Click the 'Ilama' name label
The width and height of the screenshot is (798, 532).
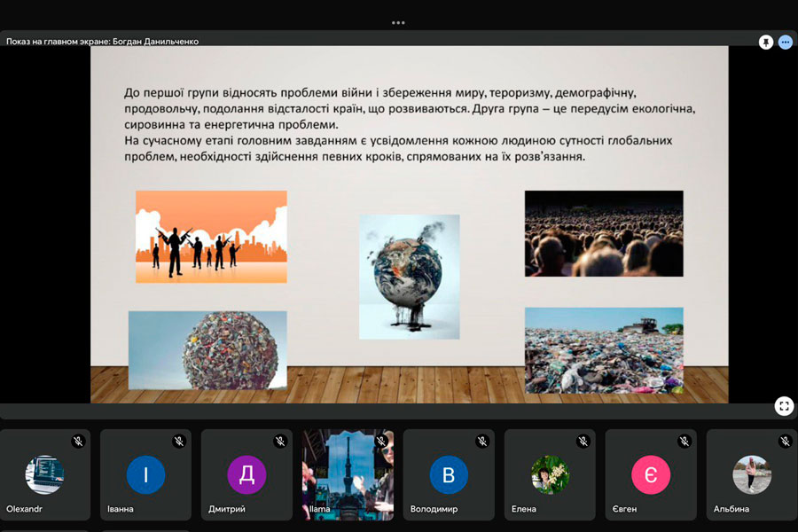tap(319, 509)
